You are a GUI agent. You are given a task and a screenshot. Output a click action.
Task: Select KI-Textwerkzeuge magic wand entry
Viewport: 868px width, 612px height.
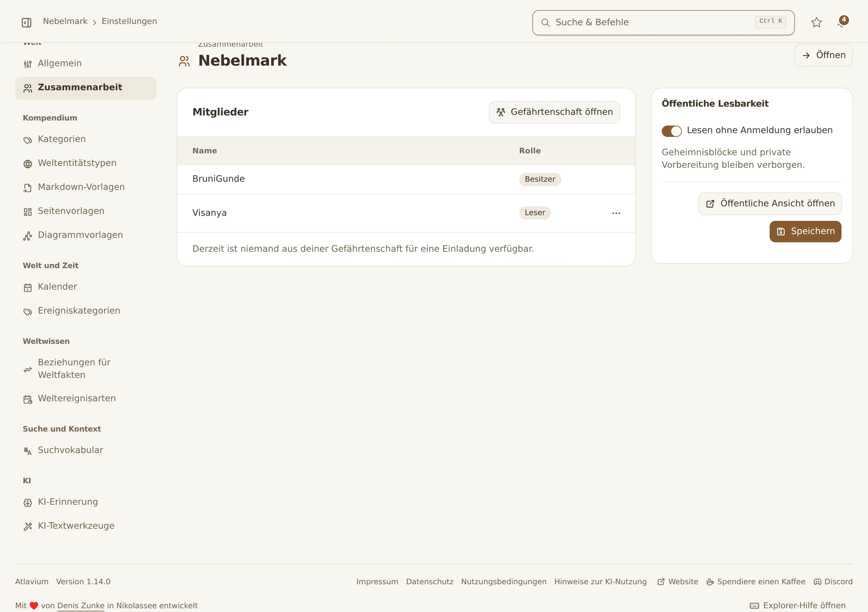[x=86, y=526]
